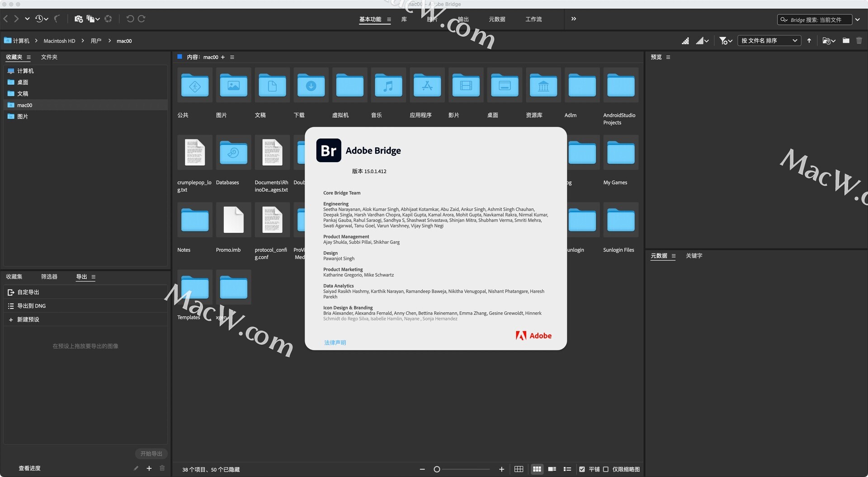Toggle ascending sort order arrow
This screenshot has width=868, height=477.
(x=809, y=41)
